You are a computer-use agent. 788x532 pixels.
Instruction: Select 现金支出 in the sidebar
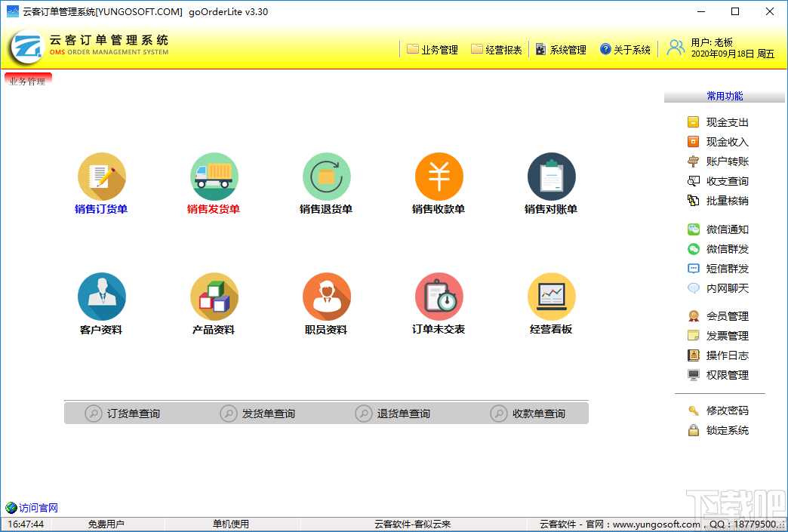pos(725,121)
